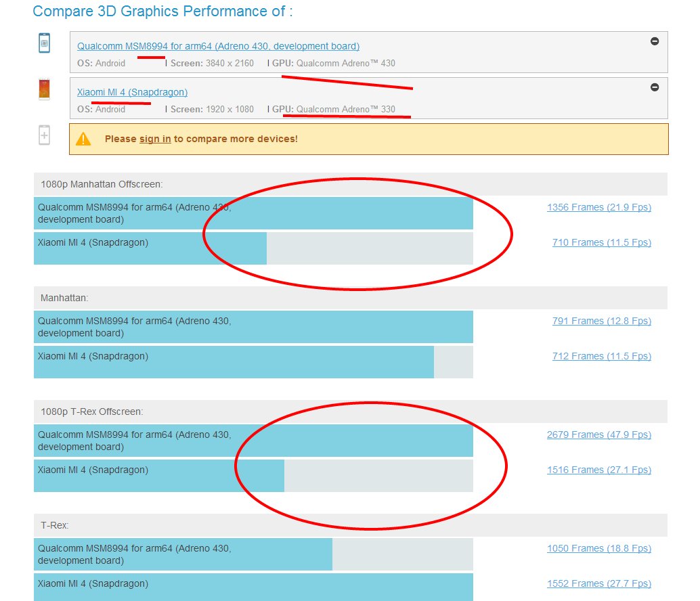Image resolution: width=700 pixels, height=601 pixels.
Task: Open the 1552 Frames (27.7 Fps) result
Action: click(x=598, y=583)
